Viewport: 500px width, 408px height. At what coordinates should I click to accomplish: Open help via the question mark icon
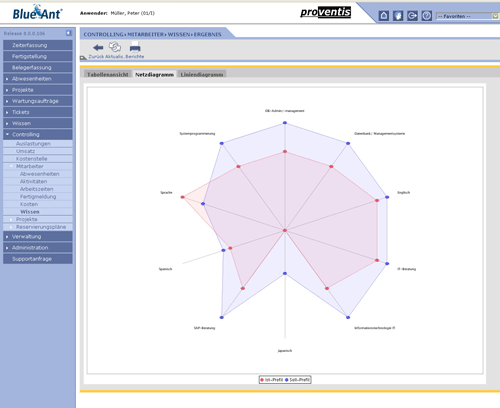427,16
